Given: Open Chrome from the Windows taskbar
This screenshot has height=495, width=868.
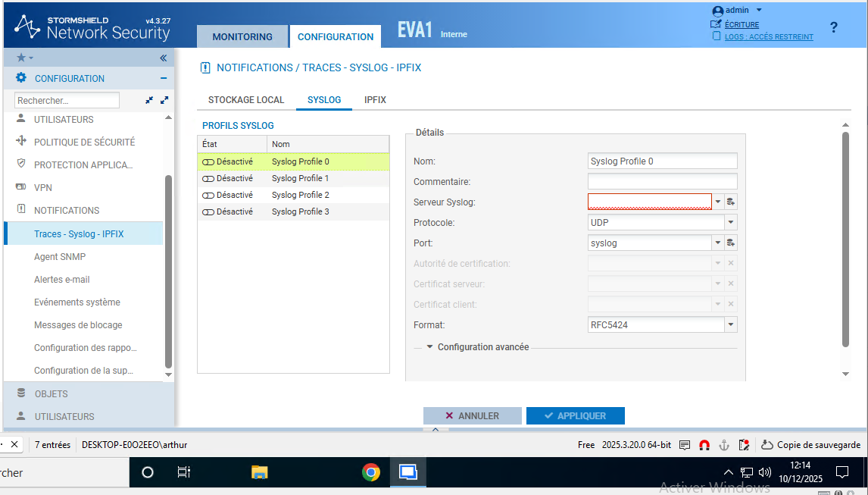Looking at the screenshot, I should [x=370, y=472].
